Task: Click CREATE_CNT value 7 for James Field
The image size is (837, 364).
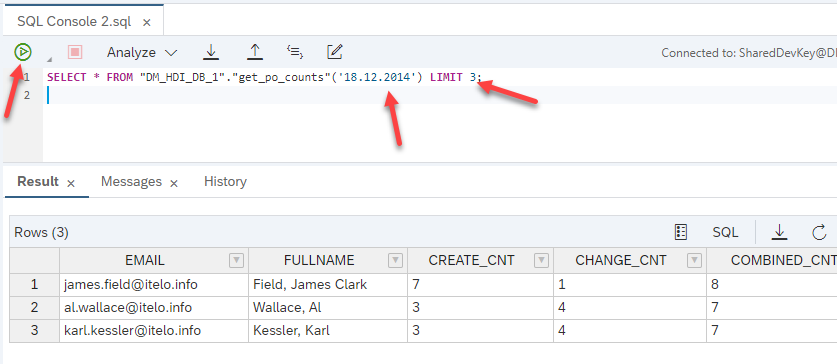Action: point(480,284)
